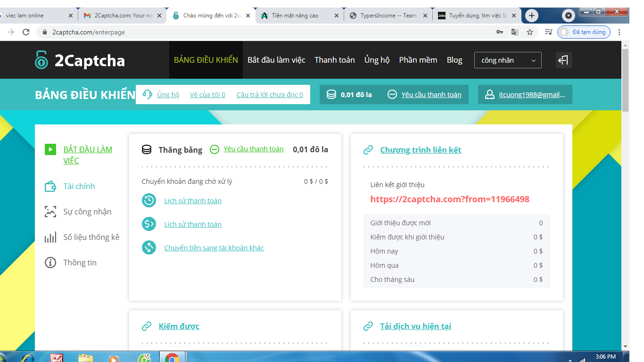The width and height of the screenshot is (644, 362).
Task: Click the green minus icon in the balance card
Action: pos(215,149)
